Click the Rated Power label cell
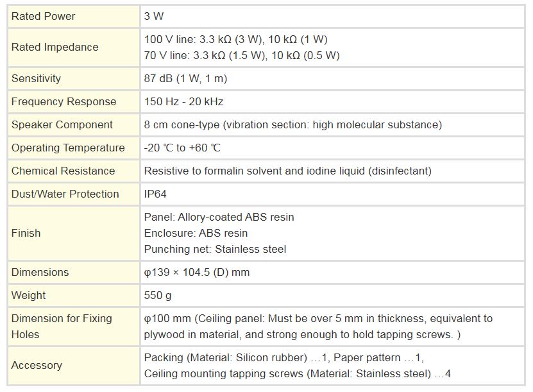Image resolution: width=533 pixels, height=392 pixels. 74,16
